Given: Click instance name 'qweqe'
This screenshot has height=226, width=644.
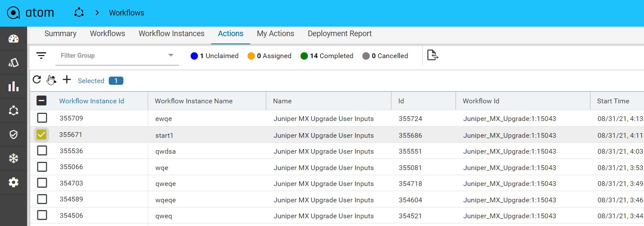Looking at the screenshot, I should point(166,184).
